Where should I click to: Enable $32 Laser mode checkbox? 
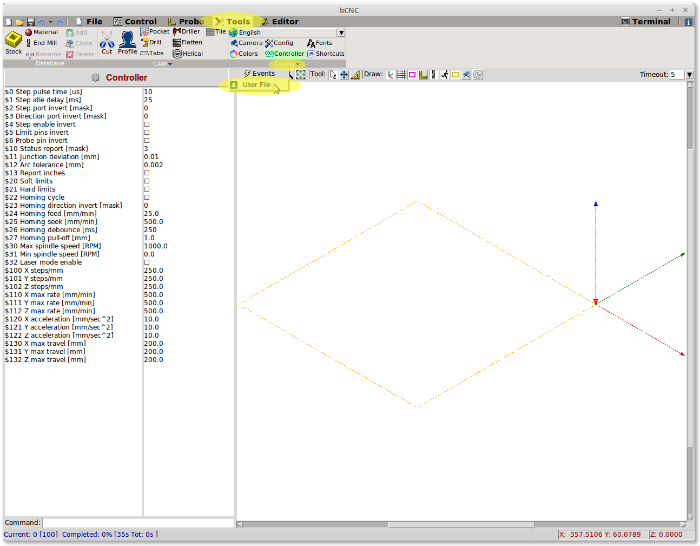coord(146,263)
